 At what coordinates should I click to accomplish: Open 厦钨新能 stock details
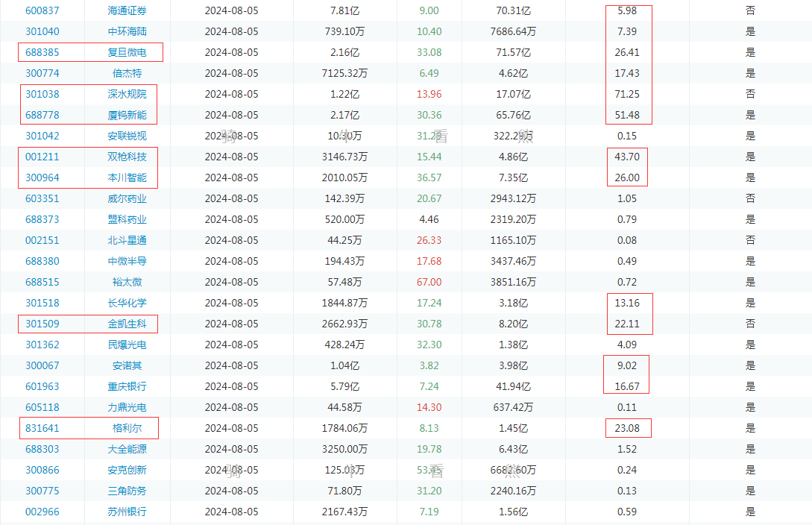[x=127, y=115]
